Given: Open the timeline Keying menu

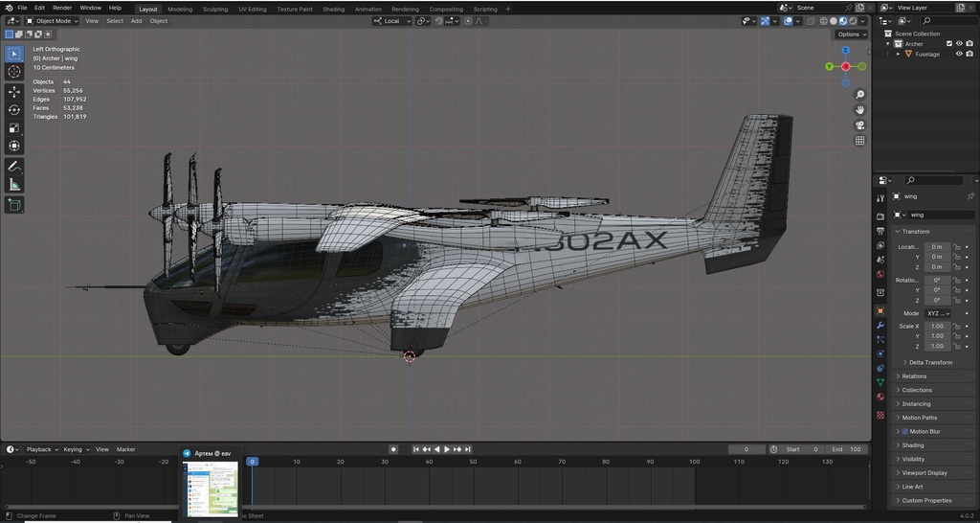Looking at the screenshot, I should point(75,449).
